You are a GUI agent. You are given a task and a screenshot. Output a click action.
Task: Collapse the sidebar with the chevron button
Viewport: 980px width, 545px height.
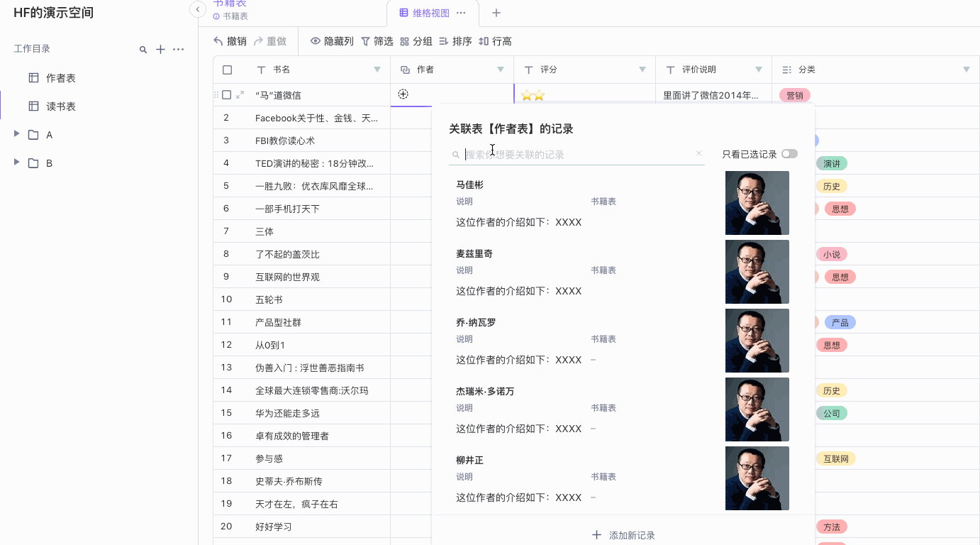(198, 9)
